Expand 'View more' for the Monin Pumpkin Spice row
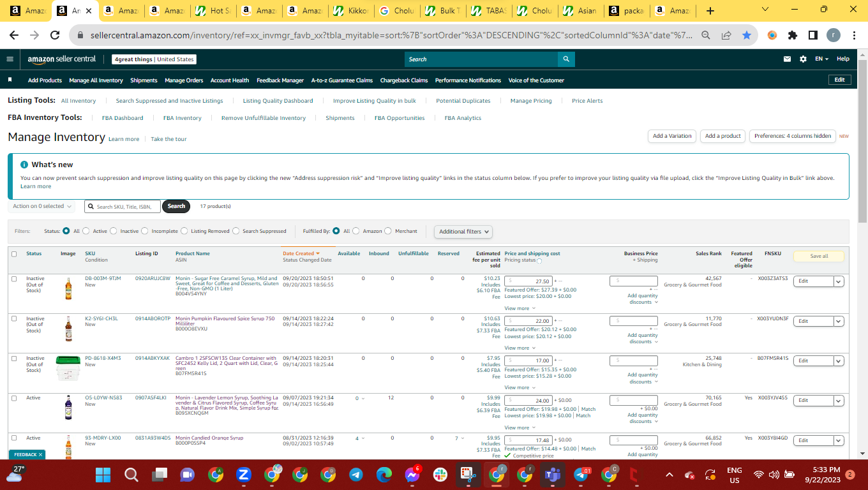The image size is (868, 490). [519, 348]
